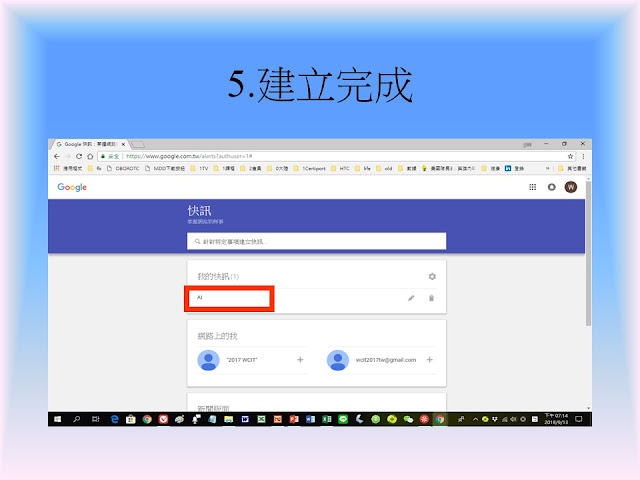Open the HTC bookmark folder
Viewport: 640px width, 480px height.
coord(340,168)
